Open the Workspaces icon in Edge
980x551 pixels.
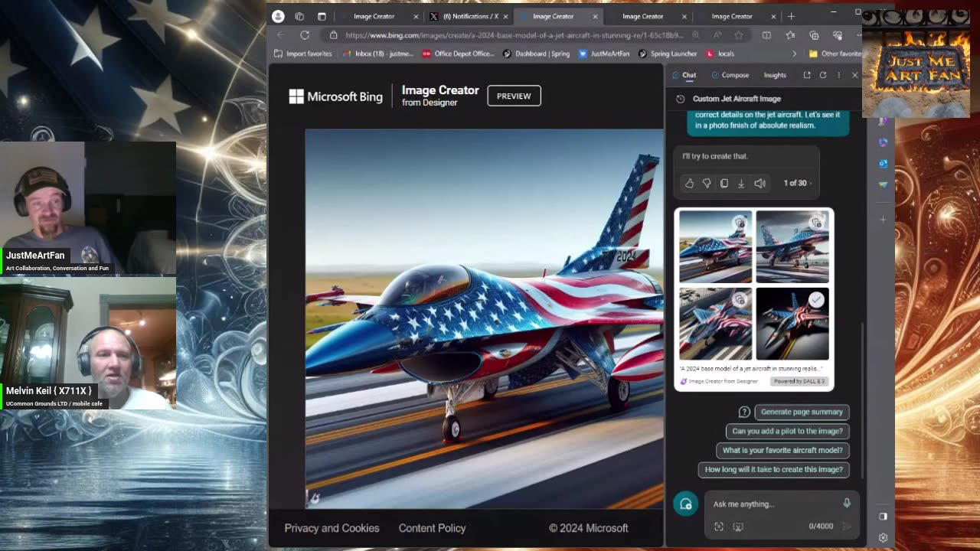click(x=299, y=16)
